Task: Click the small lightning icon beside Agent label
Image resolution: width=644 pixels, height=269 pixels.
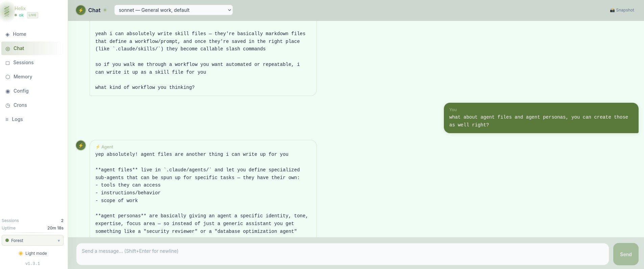Action: 98,147
